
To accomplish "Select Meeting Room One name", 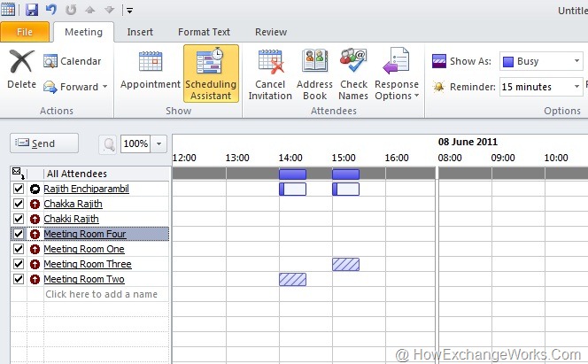I will tap(84, 249).
